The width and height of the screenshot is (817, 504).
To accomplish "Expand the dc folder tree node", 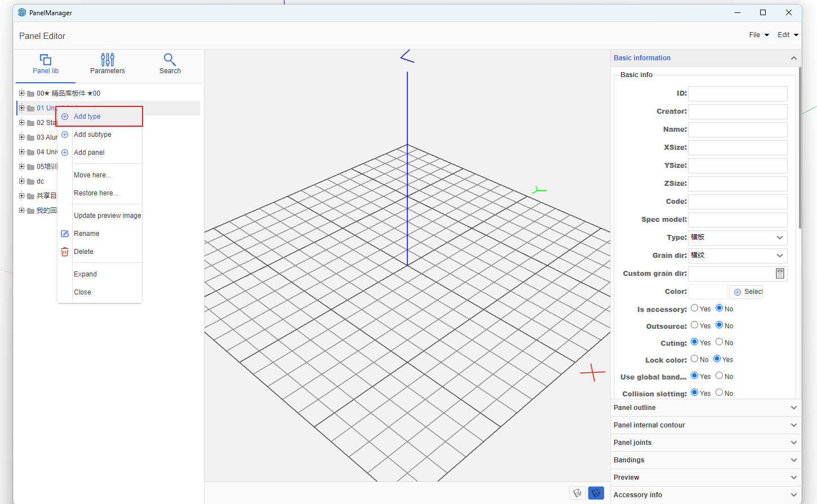I will click(22, 181).
